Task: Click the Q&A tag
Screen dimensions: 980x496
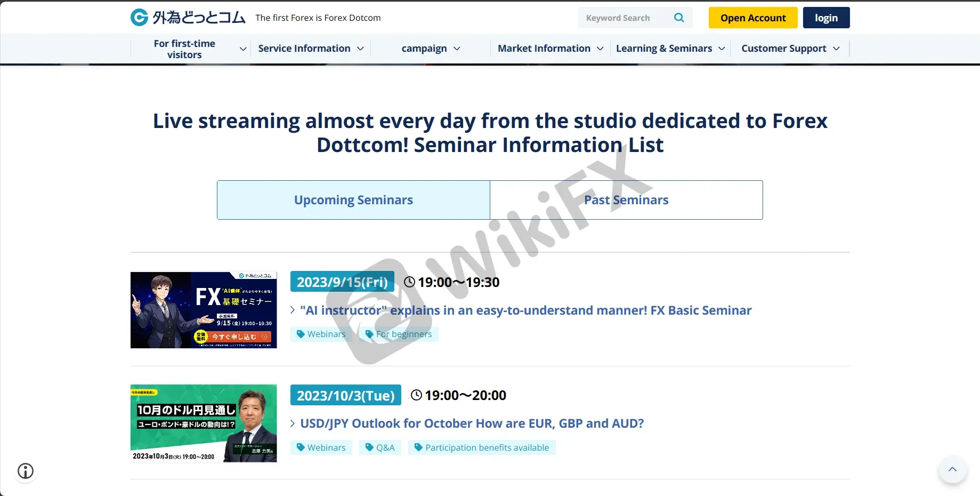Action: coord(380,447)
